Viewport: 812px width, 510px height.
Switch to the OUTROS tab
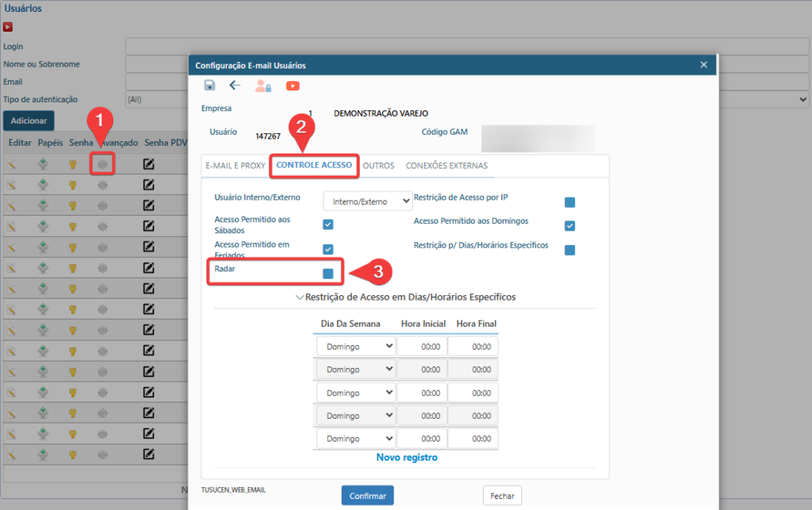pyautogui.click(x=378, y=166)
